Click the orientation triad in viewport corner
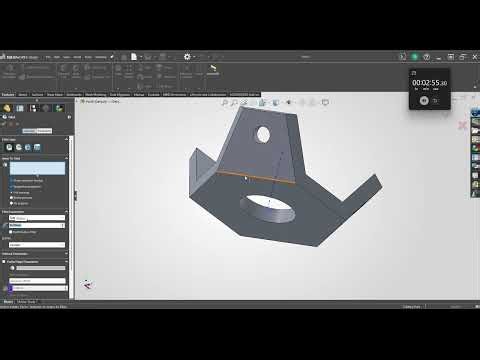The width and height of the screenshot is (480, 360). pos(87,284)
